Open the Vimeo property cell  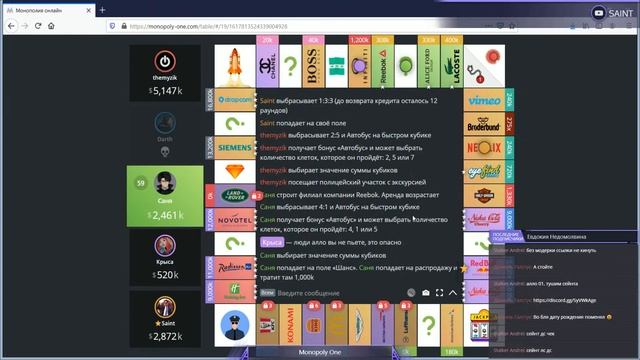pos(484,100)
